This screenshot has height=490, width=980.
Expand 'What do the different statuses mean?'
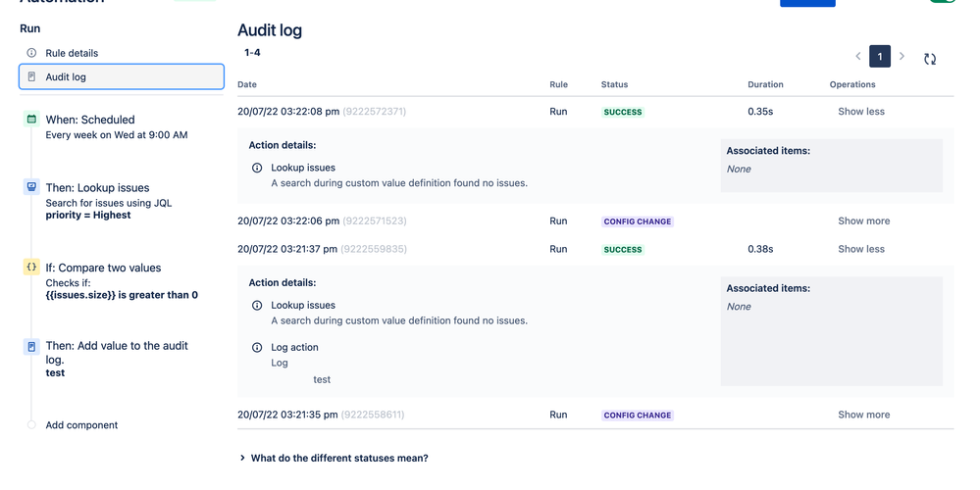pos(334,459)
